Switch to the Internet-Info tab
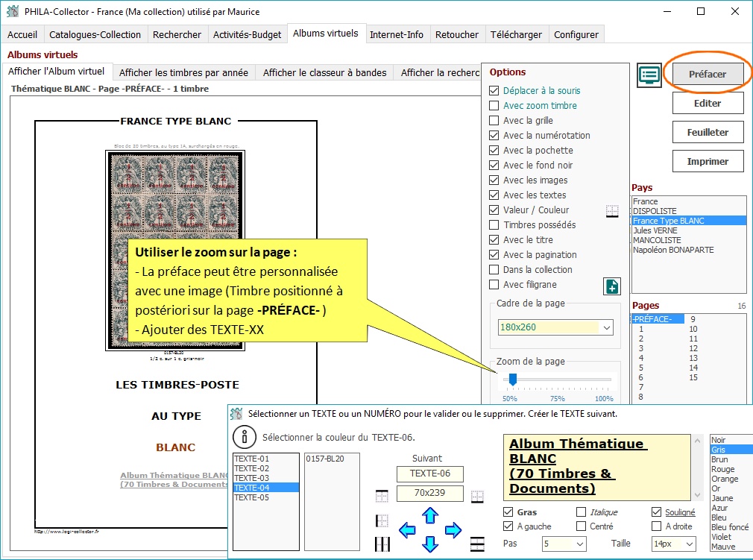Image resolution: width=753 pixels, height=560 pixels. click(397, 34)
